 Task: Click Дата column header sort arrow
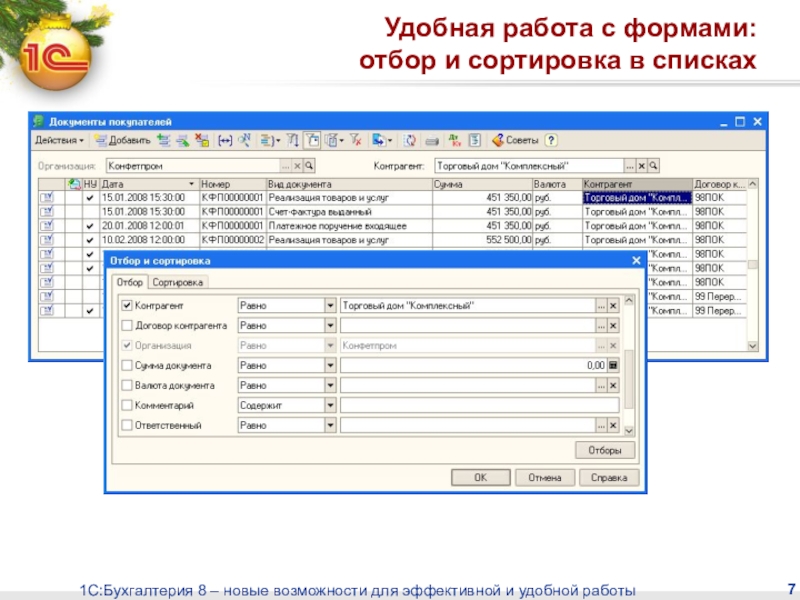coord(191,184)
